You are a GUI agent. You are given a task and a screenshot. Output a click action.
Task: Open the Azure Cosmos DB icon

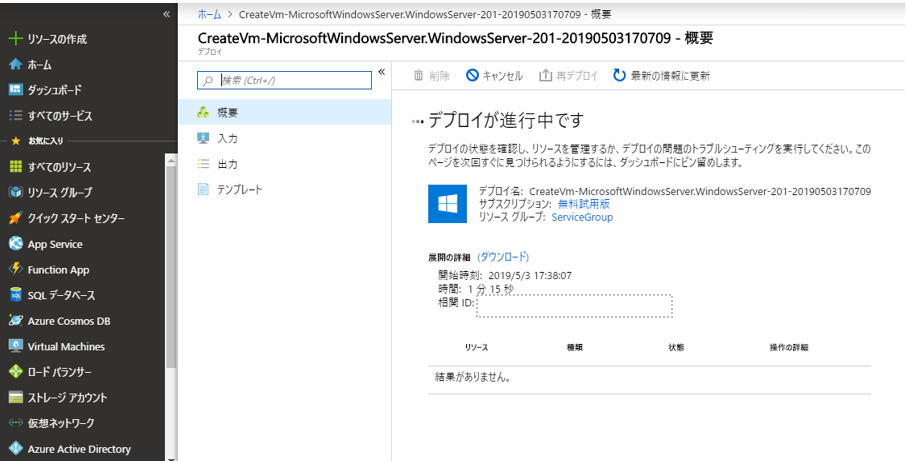point(16,321)
